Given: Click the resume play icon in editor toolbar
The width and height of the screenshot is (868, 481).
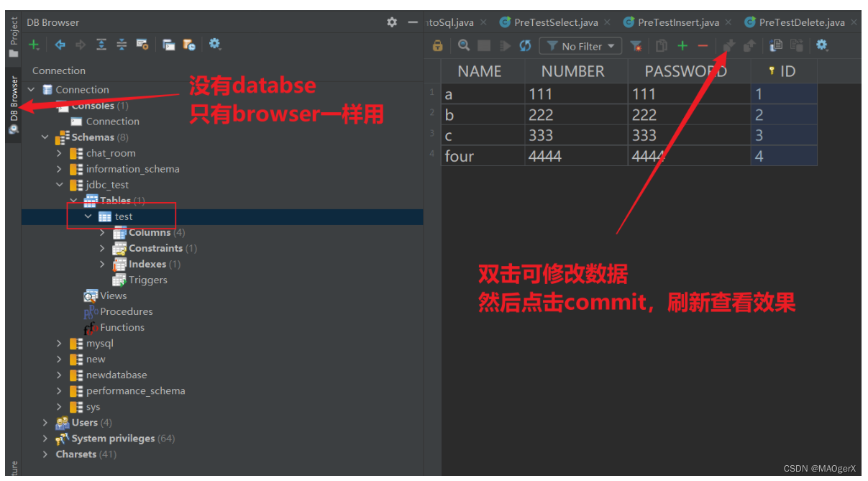Looking at the screenshot, I should (x=505, y=46).
